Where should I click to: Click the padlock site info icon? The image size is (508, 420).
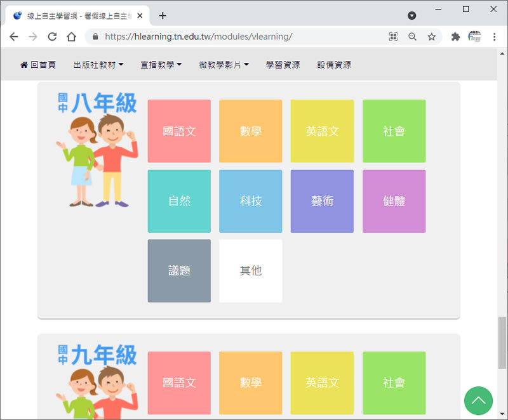95,37
